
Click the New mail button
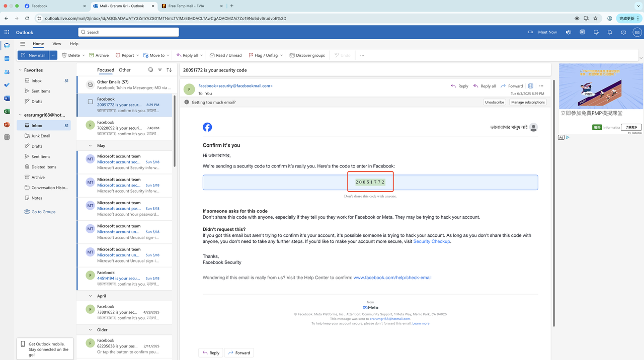[34, 55]
